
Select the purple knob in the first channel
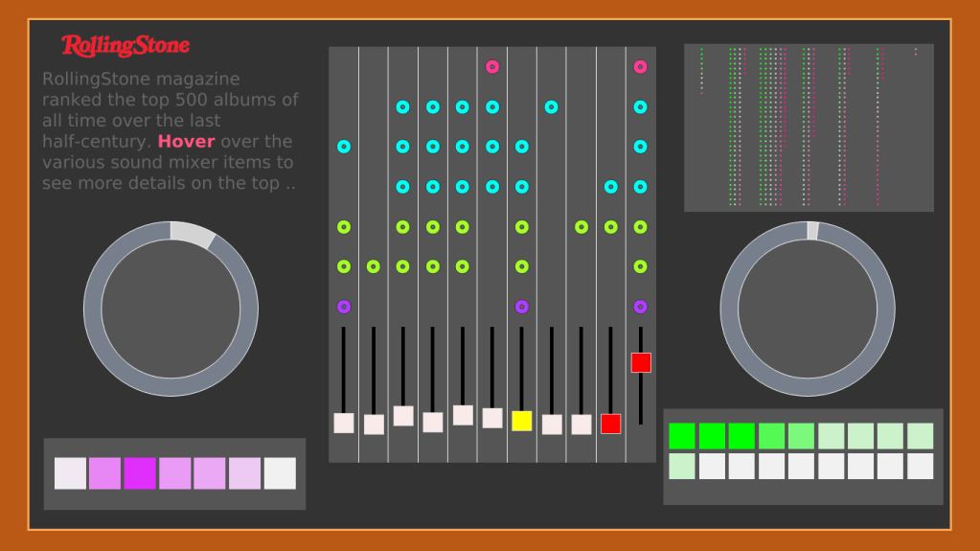(344, 307)
